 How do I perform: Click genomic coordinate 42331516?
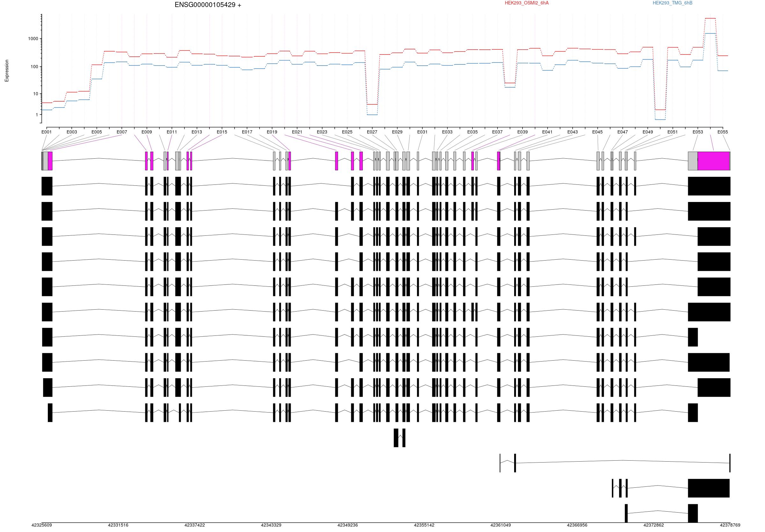tap(118, 525)
